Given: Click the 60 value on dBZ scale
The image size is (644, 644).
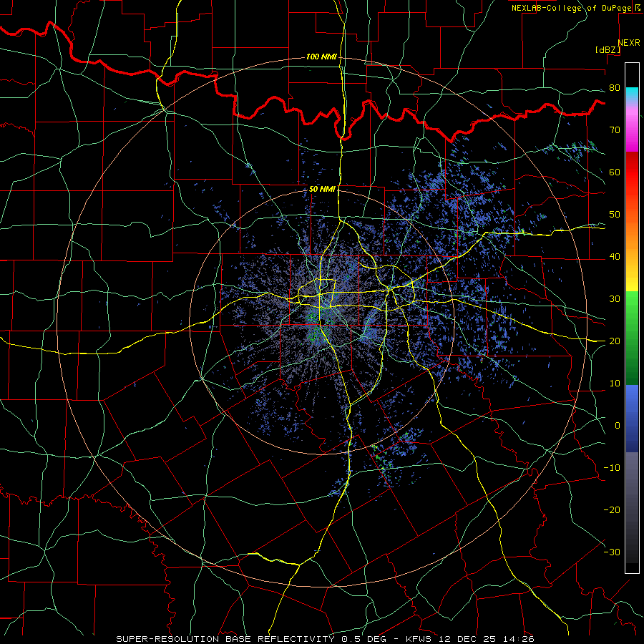Looking at the screenshot, I should tap(615, 172).
